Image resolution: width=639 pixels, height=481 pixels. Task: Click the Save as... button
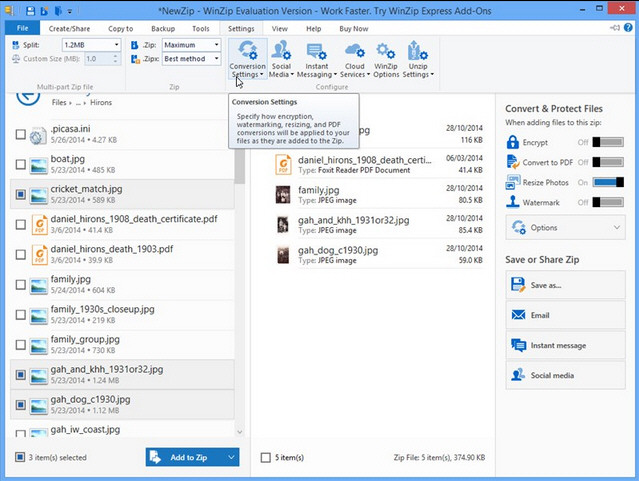click(566, 285)
